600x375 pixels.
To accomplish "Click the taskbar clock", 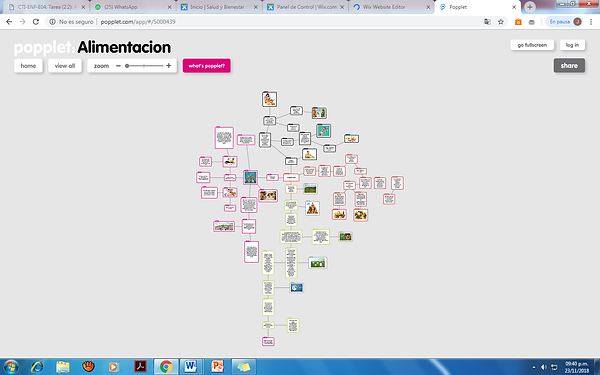I will click(x=577, y=367).
